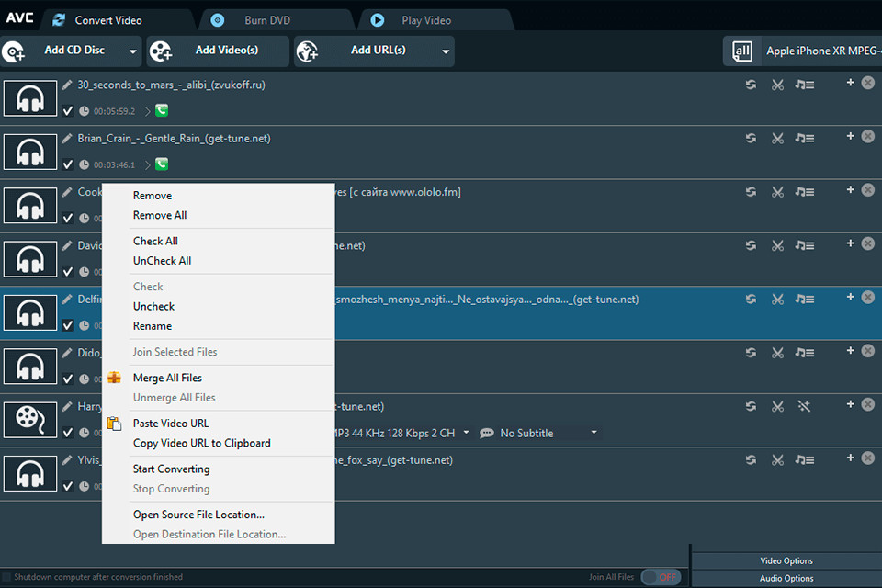Open the subtitle speech bubble icon
The width and height of the screenshot is (882, 588).
(x=486, y=432)
